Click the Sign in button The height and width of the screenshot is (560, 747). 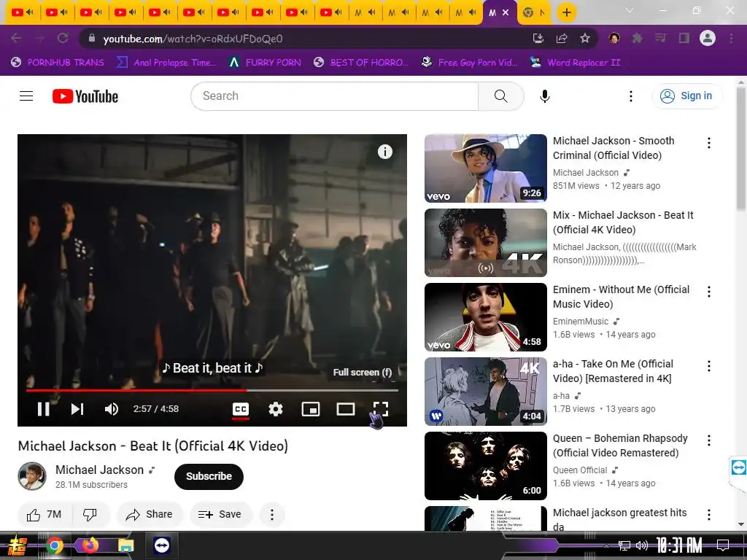(x=686, y=96)
